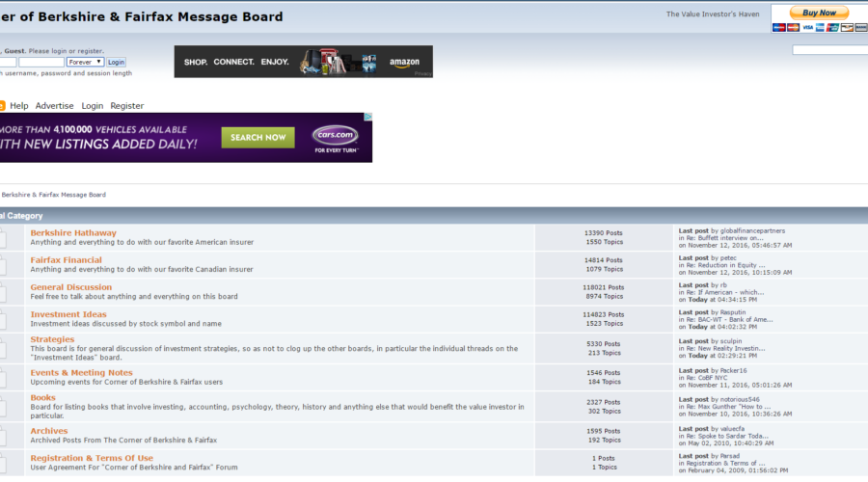This screenshot has height=482, width=868.
Task: Open last poster Rasputin profile
Action: [x=732, y=312]
